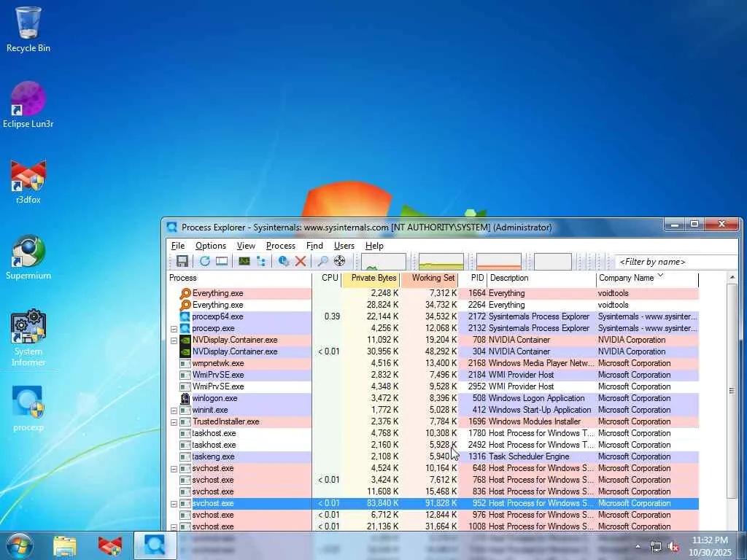Select the taskeng.exe process row
Viewport: 747px width, 560px height.
[433, 456]
